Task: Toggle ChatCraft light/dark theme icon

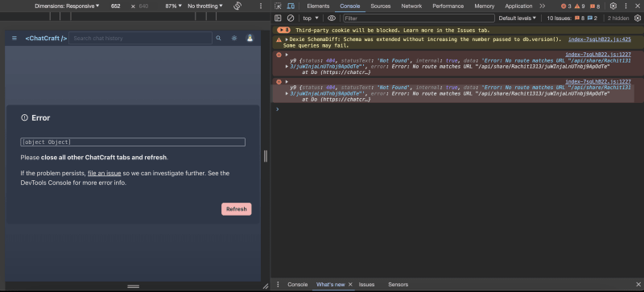Action: [x=234, y=38]
